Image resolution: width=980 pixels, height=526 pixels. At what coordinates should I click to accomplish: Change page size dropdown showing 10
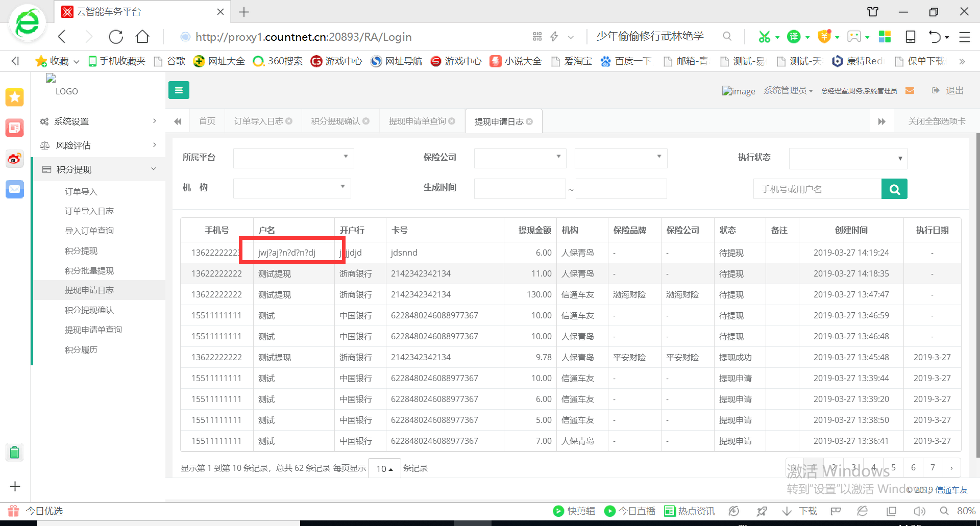click(384, 468)
